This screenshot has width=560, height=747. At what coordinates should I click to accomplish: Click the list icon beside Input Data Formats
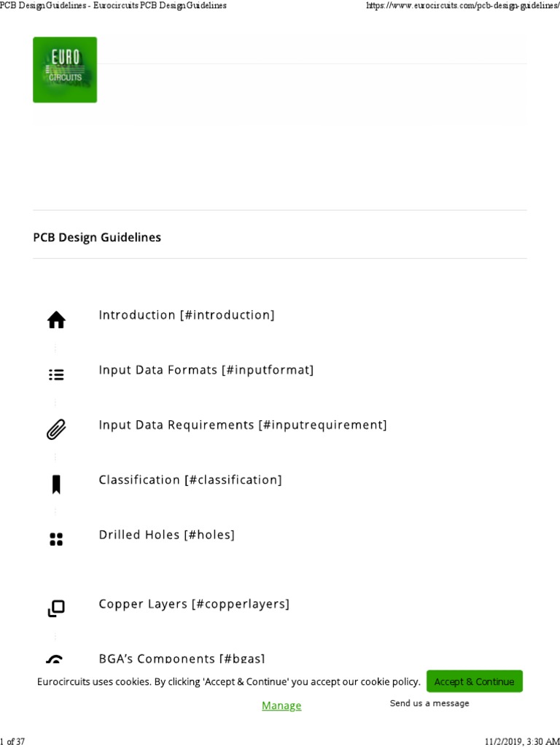pos(56,375)
